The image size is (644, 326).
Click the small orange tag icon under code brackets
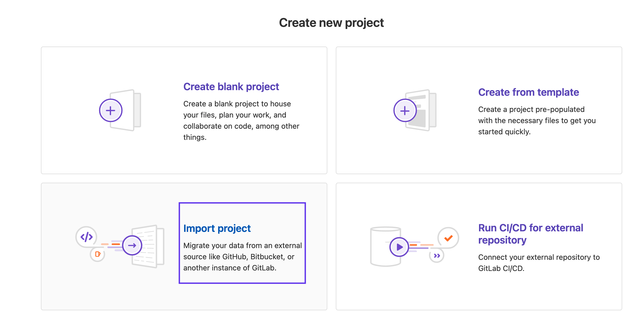point(98,254)
